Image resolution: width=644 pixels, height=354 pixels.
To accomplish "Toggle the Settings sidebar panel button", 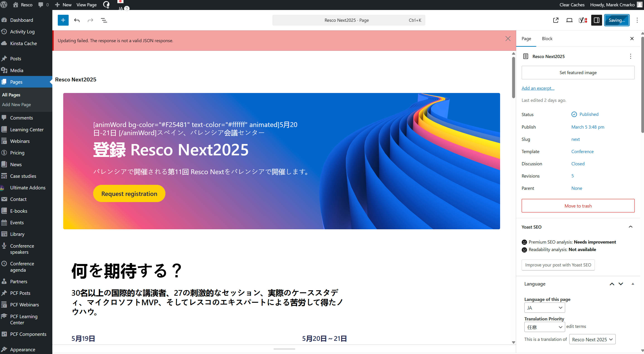I will click(x=596, y=20).
